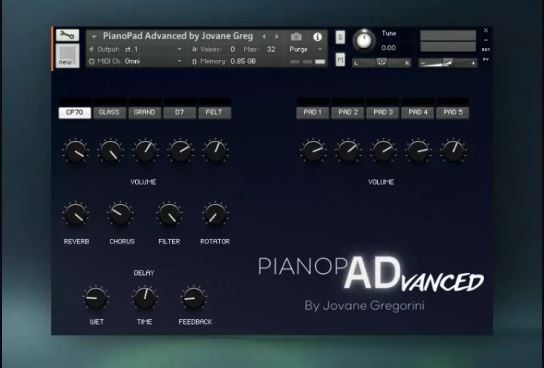Open the wrench edit mode icon
Screen dimensions: 544x368
click(67, 35)
